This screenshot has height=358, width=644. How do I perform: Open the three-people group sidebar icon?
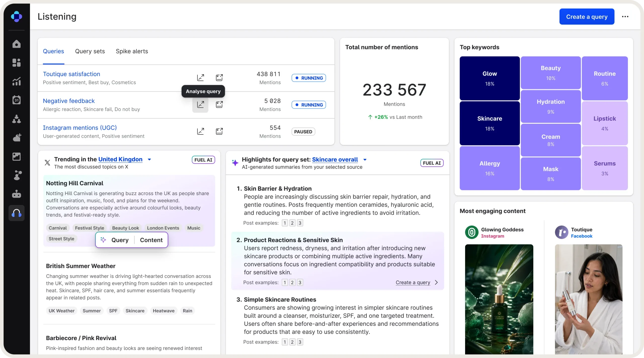tap(17, 119)
